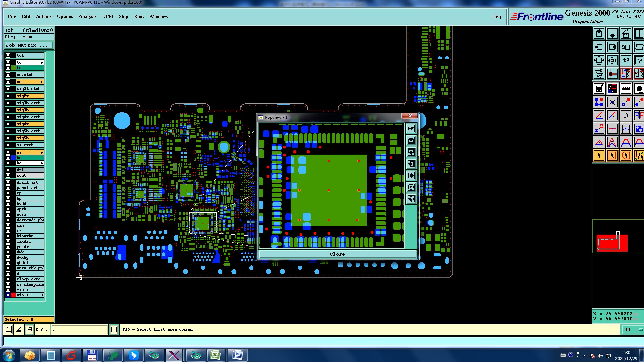Open the Analysis menu

coord(87,16)
